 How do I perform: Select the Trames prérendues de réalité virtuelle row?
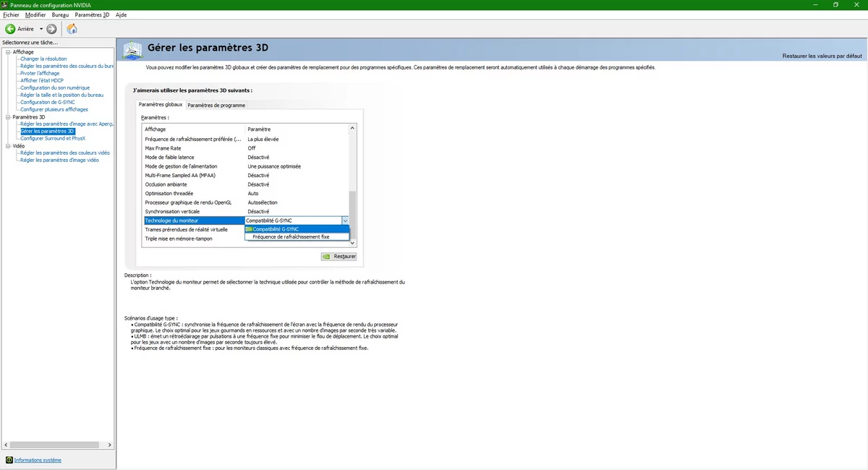pyautogui.click(x=187, y=229)
